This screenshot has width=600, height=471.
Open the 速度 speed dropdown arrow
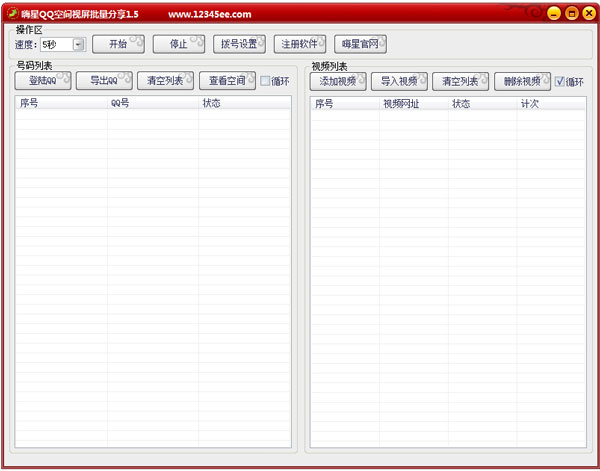coord(78,45)
